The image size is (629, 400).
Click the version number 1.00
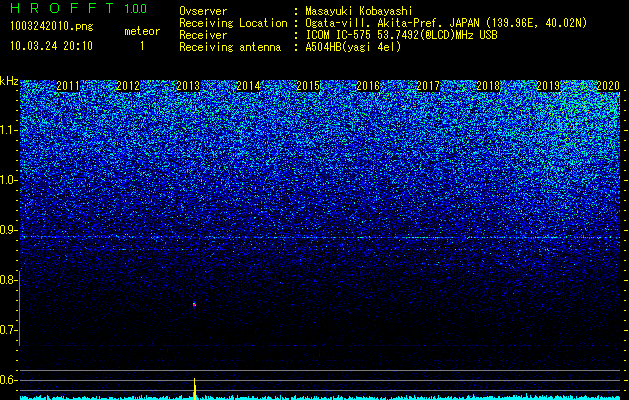[x=135, y=8]
